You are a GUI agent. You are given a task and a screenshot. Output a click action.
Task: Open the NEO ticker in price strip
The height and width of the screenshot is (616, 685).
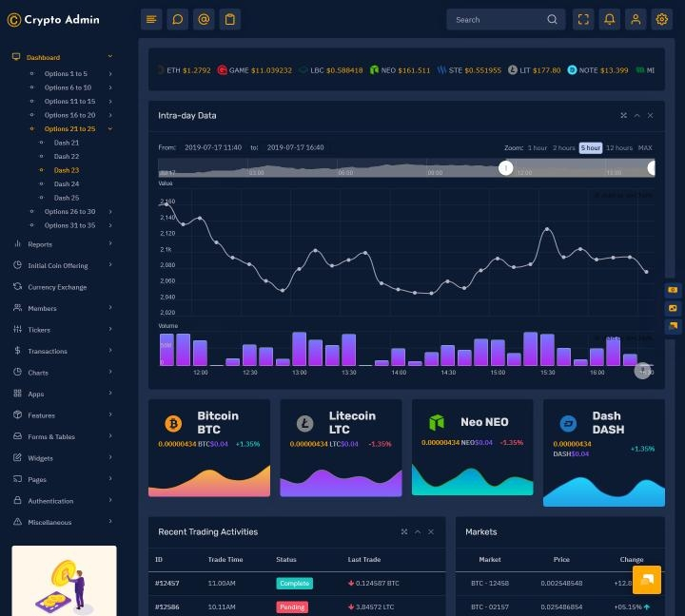pyautogui.click(x=400, y=70)
